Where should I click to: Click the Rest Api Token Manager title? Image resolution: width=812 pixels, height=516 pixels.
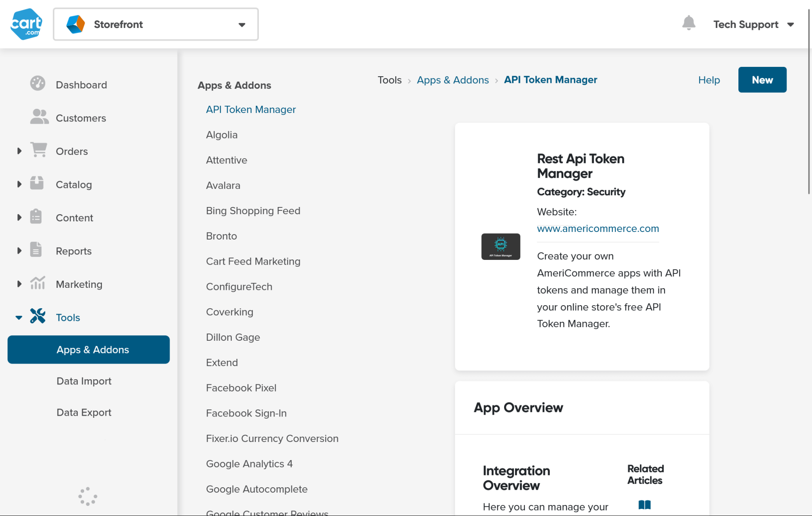click(580, 166)
